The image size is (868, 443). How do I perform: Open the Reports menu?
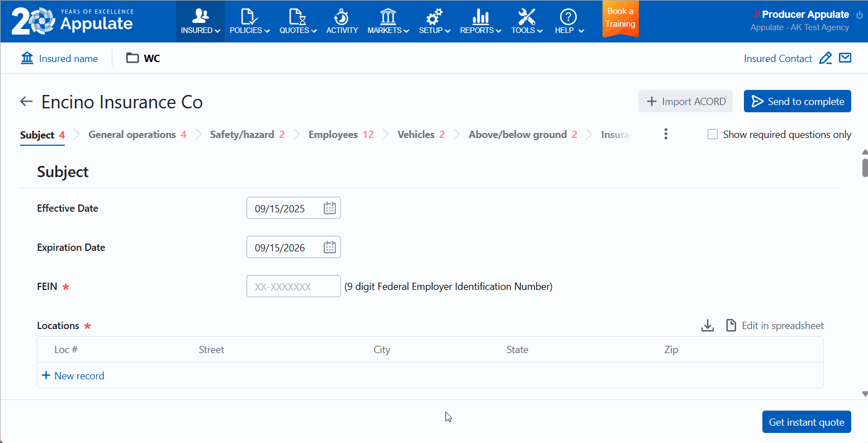click(481, 21)
